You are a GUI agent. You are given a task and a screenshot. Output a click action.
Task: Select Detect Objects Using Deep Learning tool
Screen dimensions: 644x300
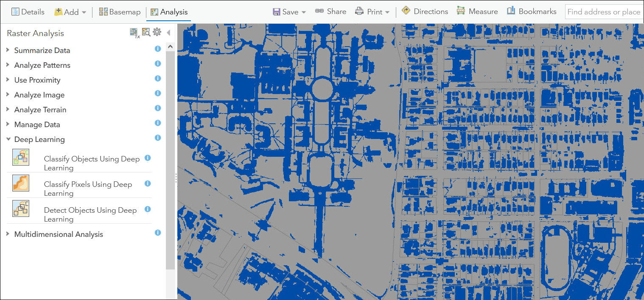coord(90,214)
